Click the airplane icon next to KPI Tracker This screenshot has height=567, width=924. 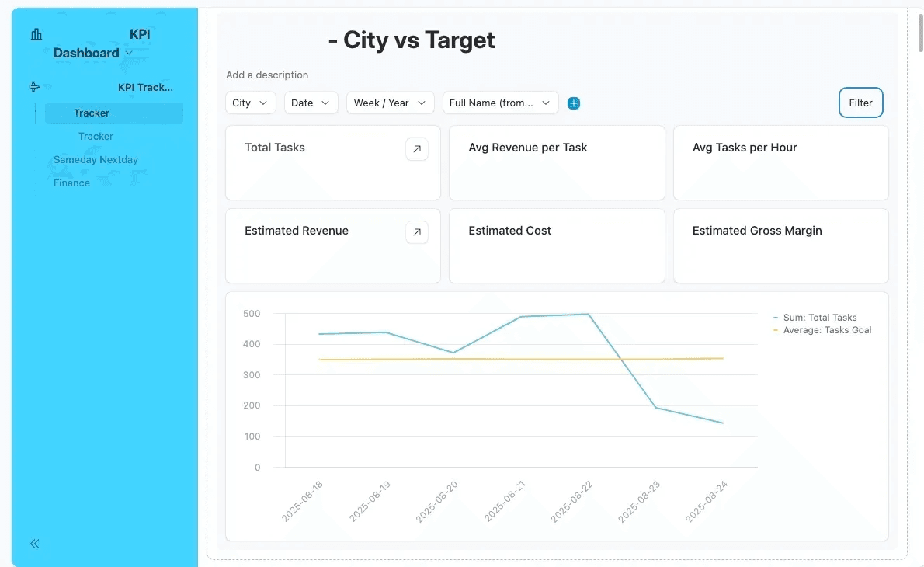pyautogui.click(x=34, y=87)
